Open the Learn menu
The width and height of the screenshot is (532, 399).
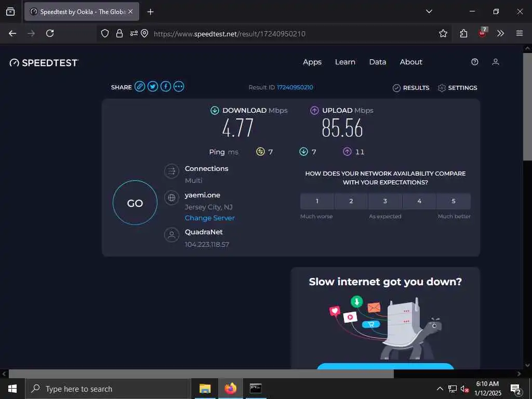tap(345, 62)
